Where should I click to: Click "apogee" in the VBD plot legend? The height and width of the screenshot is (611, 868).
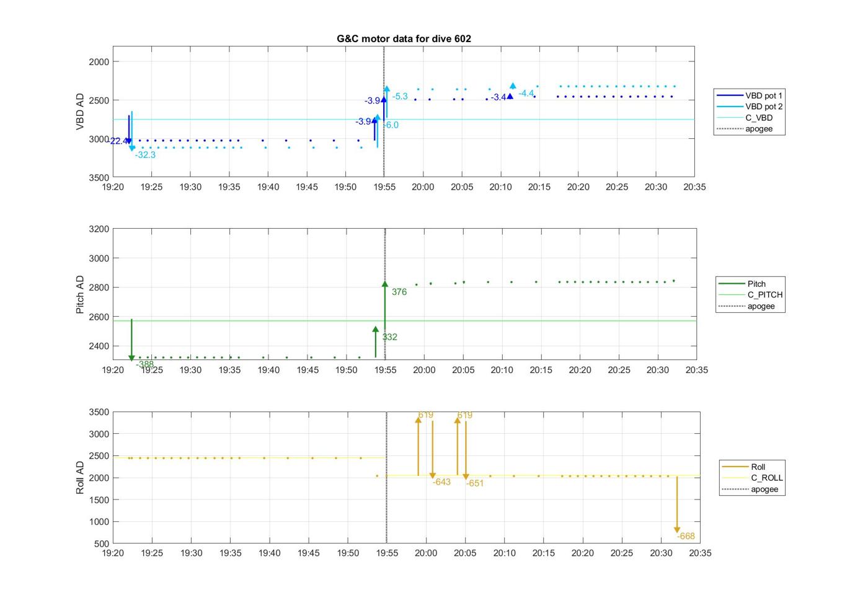745,129
